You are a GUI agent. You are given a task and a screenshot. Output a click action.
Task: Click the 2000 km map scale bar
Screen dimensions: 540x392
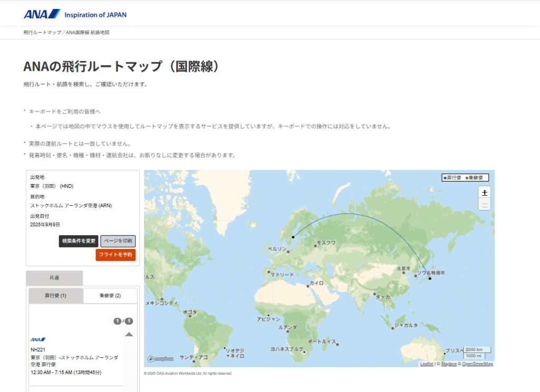click(x=477, y=350)
